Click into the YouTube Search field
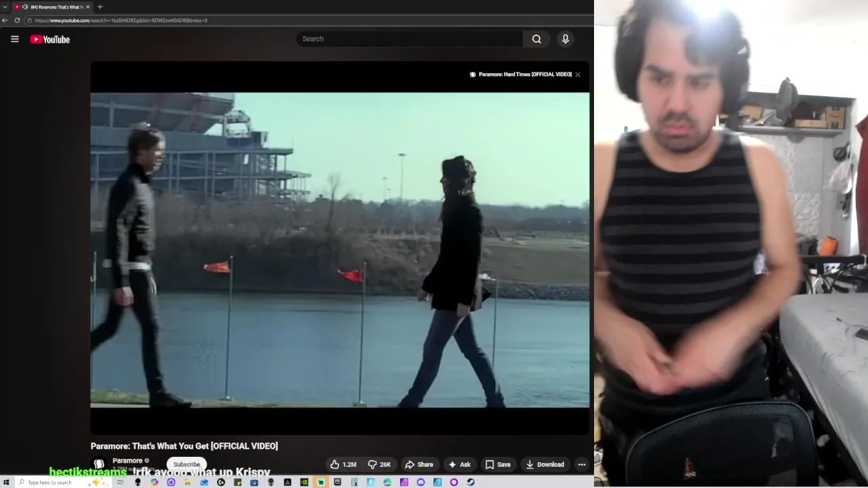This screenshot has height=488, width=868. click(x=409, y=39)
